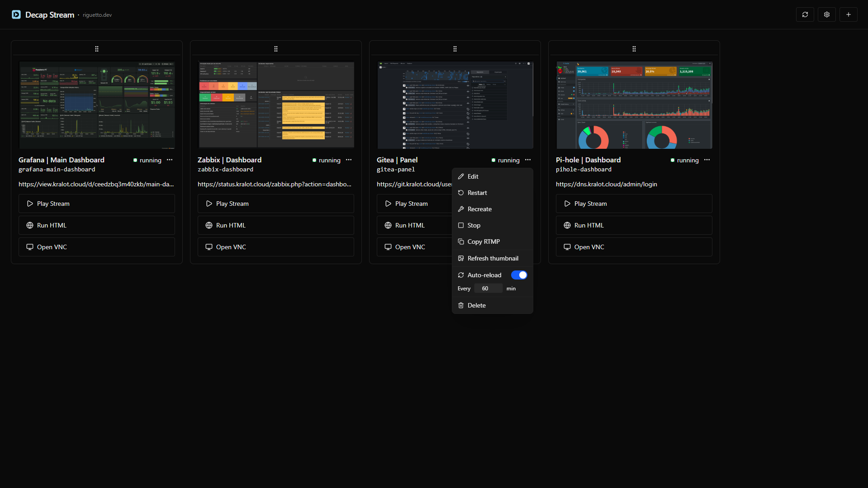
Task: Click the Decap Stream logo
Action: click(16, 14)
